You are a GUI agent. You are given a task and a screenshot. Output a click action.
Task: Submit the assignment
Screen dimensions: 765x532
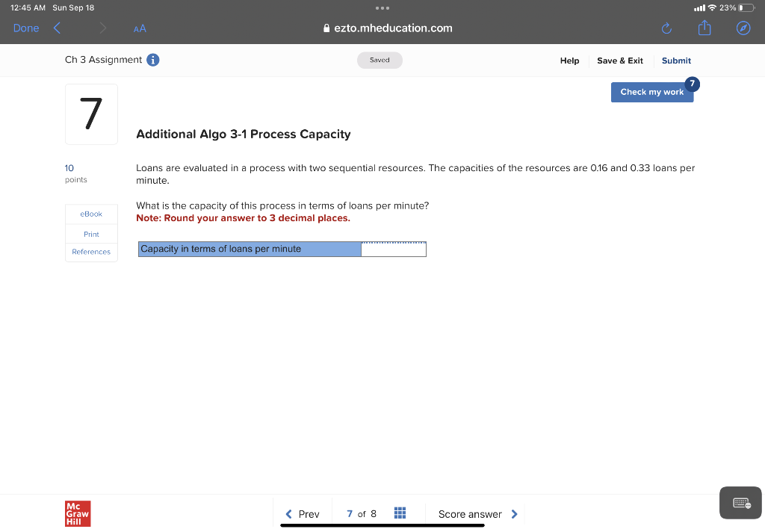[x=676, y=61]
